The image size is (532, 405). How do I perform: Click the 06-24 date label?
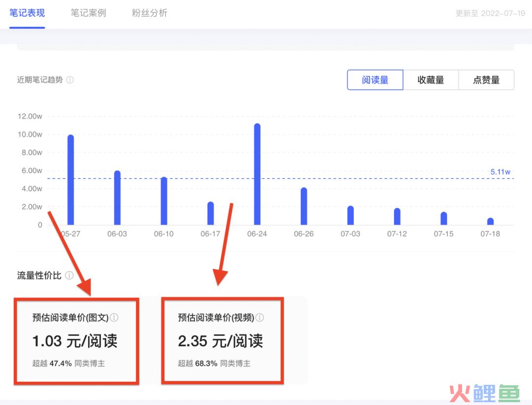point(257,234)
